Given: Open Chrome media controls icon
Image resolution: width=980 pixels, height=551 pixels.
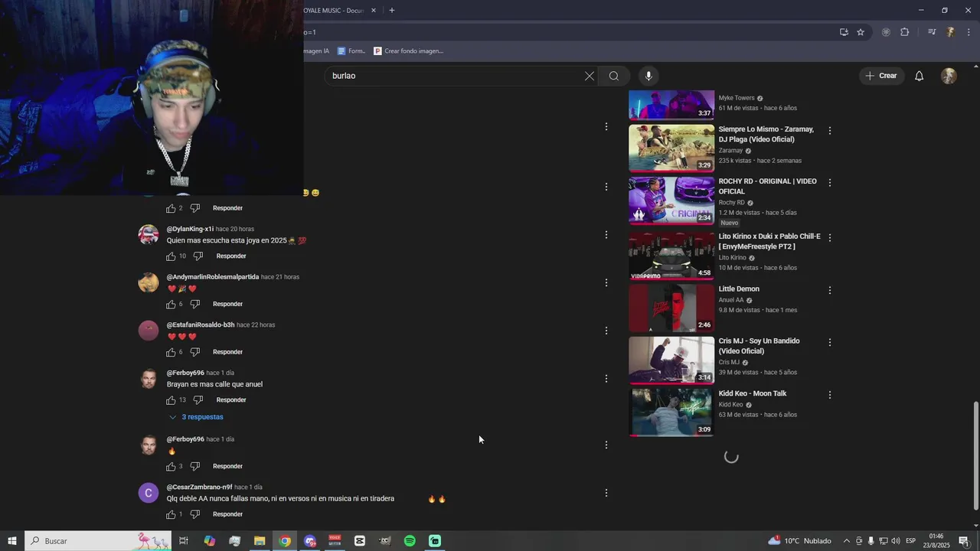Looking at the screenshot, I should (932, 32).
